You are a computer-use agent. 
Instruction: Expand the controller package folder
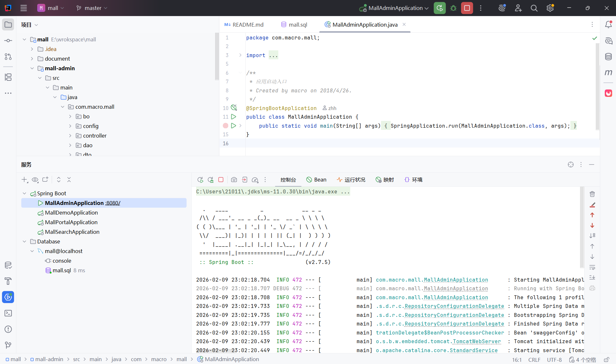pyautogui.click(x=70, y=136)
